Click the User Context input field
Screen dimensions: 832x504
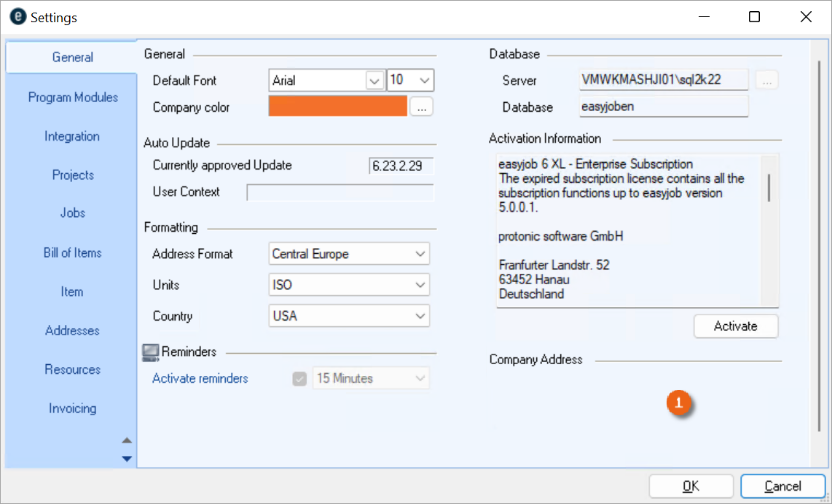click(340, 192)
